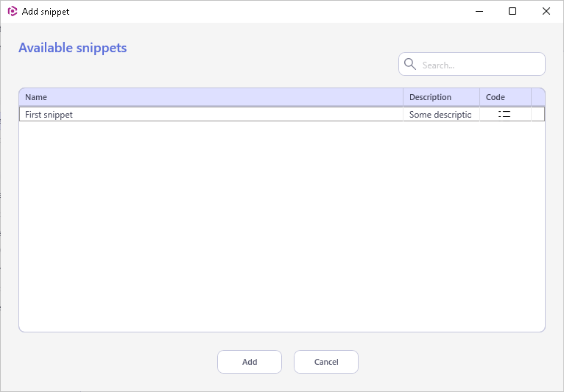Focus the Search input field
The width and height of the screenshot is (564, 392).
tap(471, 64)
